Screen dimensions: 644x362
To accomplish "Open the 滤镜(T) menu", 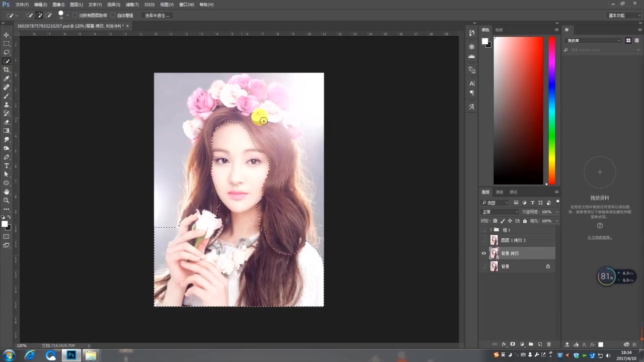I will pos(132,5).
